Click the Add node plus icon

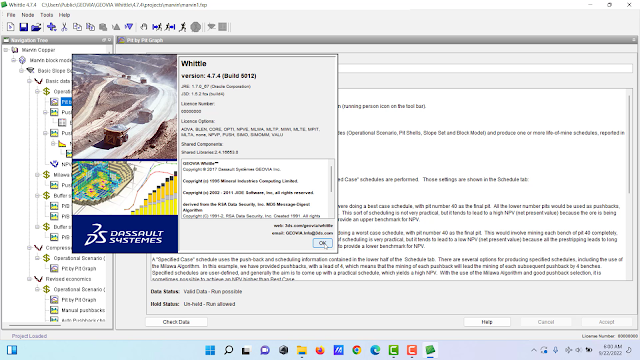pos(51,27)
